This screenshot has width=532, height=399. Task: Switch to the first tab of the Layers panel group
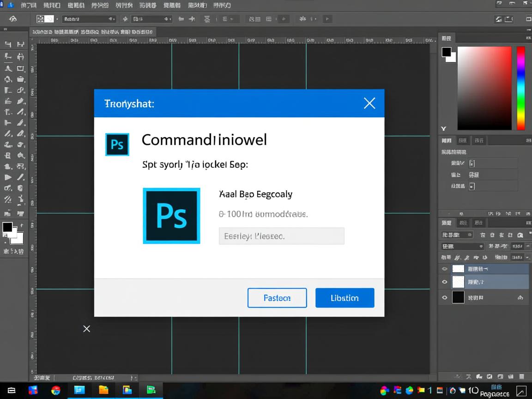tap(447, 223)
